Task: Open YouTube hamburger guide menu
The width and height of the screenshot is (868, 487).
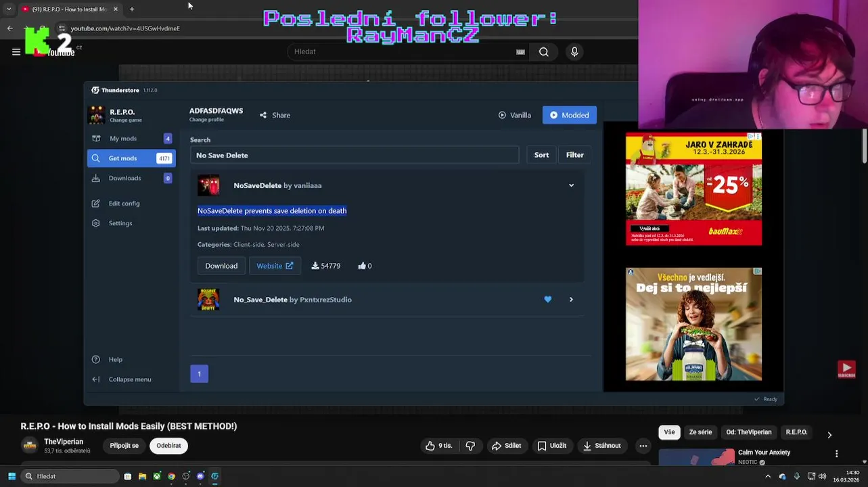Action: click(16, 51)
